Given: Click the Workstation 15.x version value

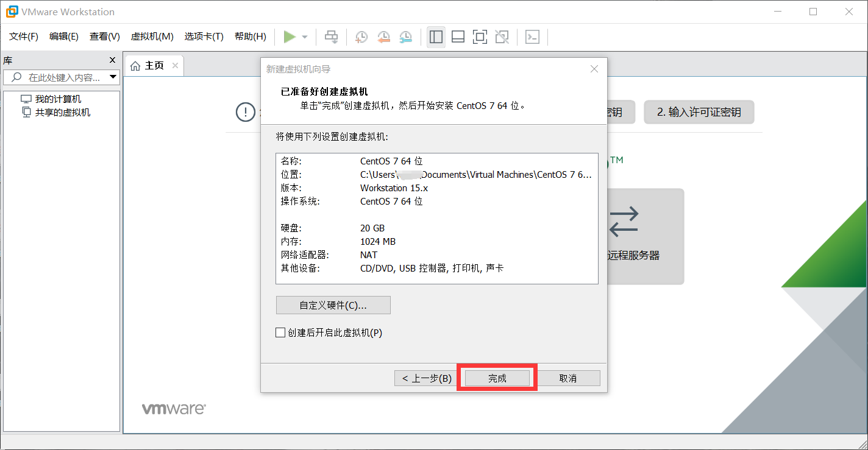Looking at the screenshot, I should coord(394,188).
